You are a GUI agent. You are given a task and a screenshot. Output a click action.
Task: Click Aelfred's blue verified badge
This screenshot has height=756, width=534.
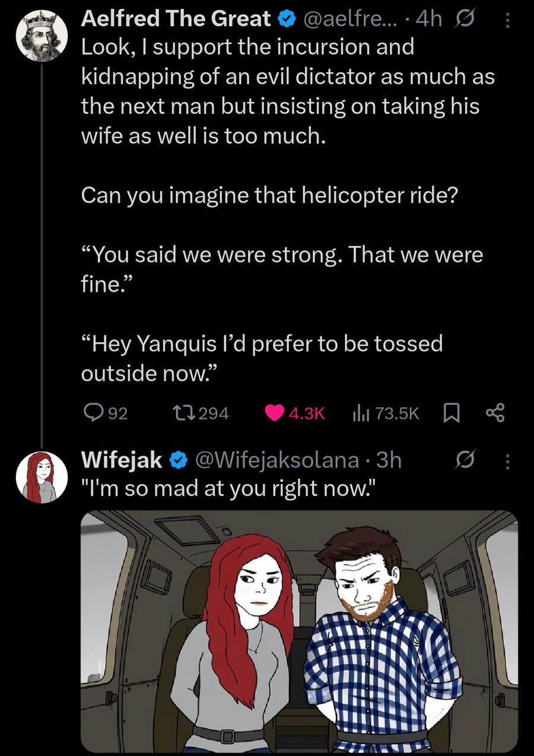pyautogui.click(x=287, y=20)
